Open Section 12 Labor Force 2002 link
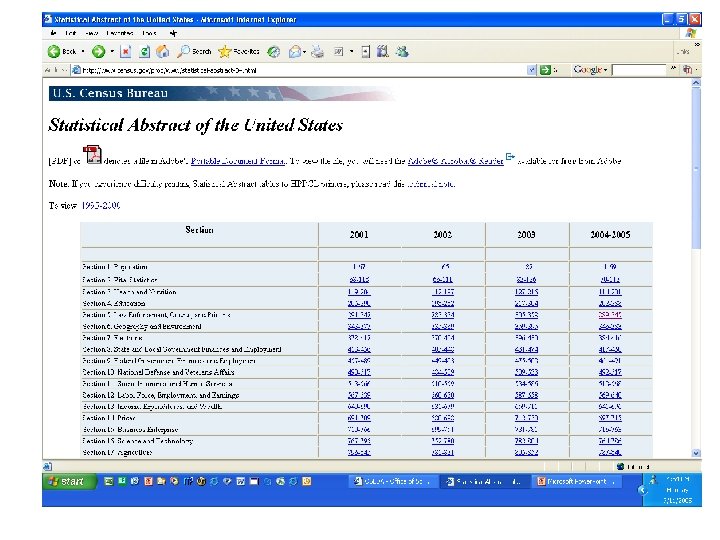This screenshot has height=540, width=720. (x=443, y=395)
